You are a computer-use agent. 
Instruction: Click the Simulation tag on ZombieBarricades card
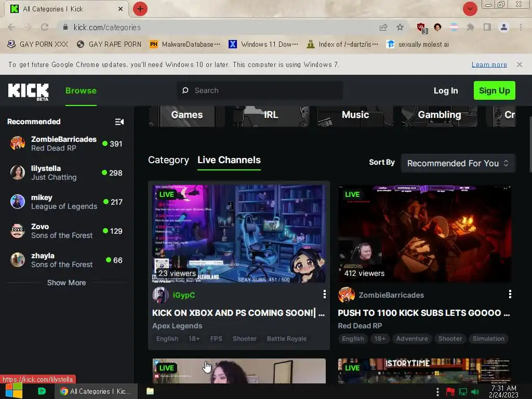(488, 339)
